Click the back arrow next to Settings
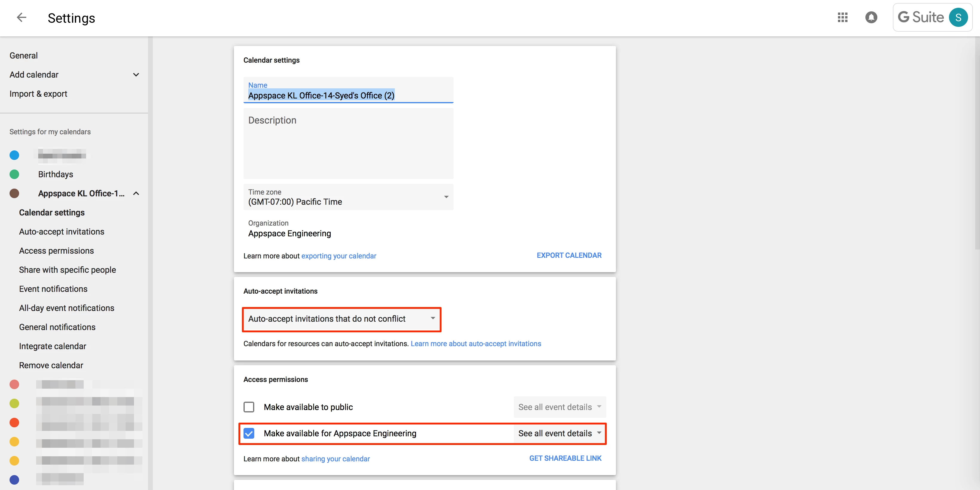The image size is (980, 490). [x=22, y=17]
